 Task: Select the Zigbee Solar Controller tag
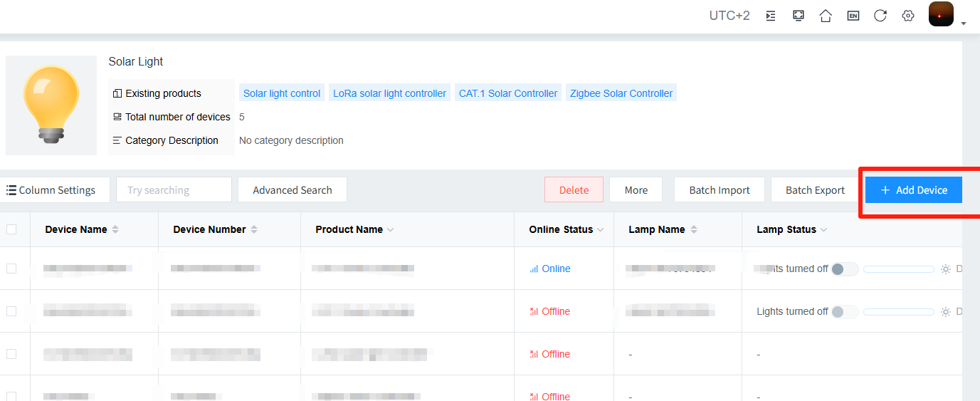621,93
